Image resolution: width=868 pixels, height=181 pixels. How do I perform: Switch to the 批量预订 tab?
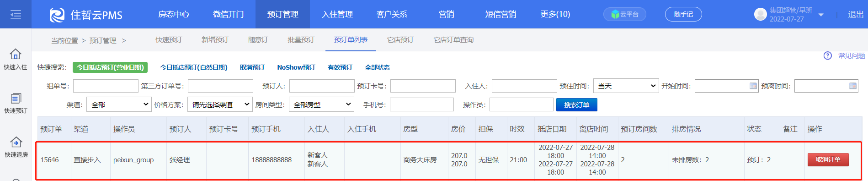[301, 40]
